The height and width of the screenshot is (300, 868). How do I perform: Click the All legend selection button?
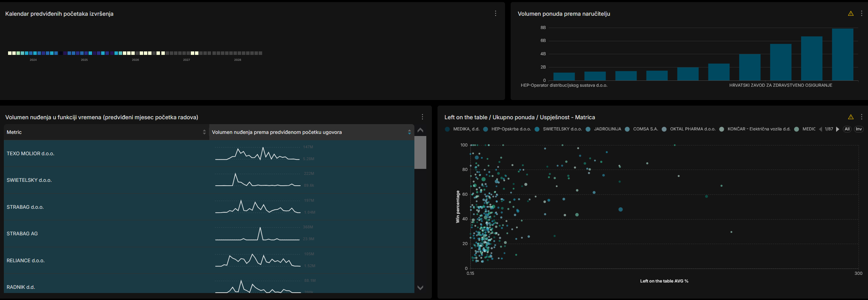(x=847, y=129)
